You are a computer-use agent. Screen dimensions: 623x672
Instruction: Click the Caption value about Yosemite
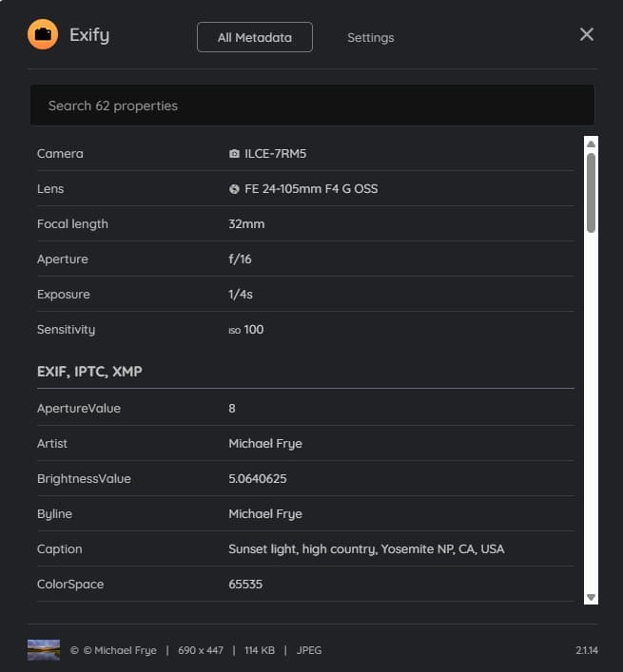pos(366,548)
